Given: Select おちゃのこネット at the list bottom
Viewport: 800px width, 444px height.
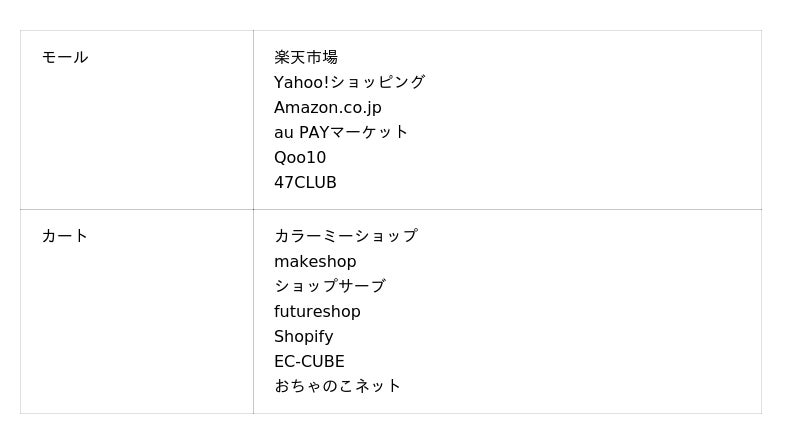Looking at the screenshot, I should tap(337, 386).
